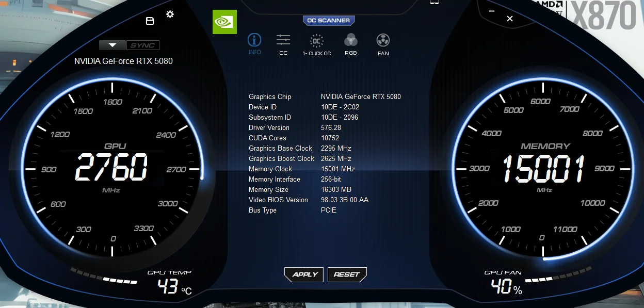Click the CUDA Cores value 10752
The image size is (644, 308).
(330, 138)
